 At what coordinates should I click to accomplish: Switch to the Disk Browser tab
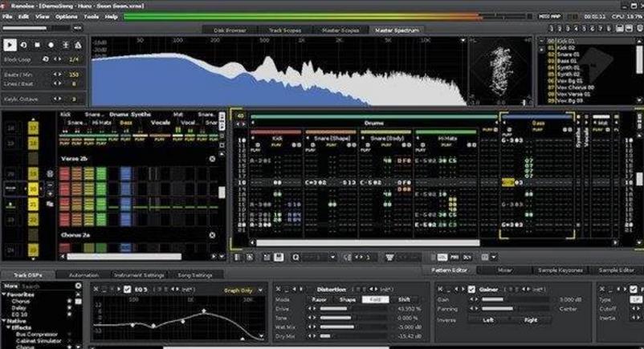click(230, 30)
